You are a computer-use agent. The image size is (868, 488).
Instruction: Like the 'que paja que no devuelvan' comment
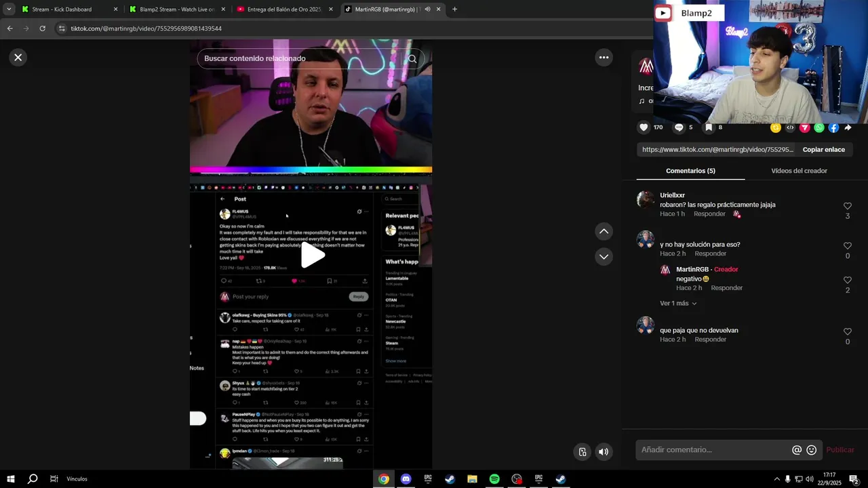tap(848, 331)
